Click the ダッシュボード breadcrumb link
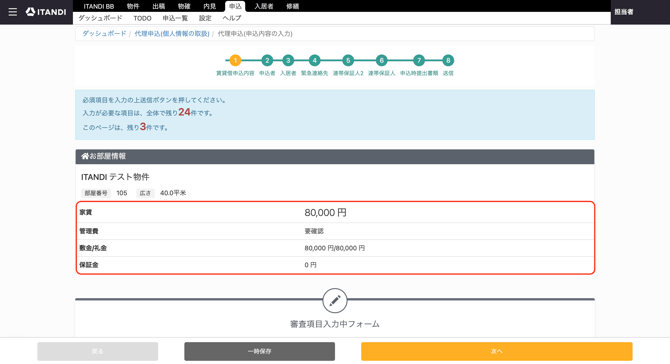The width and height of the screenshot is (670, 364). tap(104, 33)
